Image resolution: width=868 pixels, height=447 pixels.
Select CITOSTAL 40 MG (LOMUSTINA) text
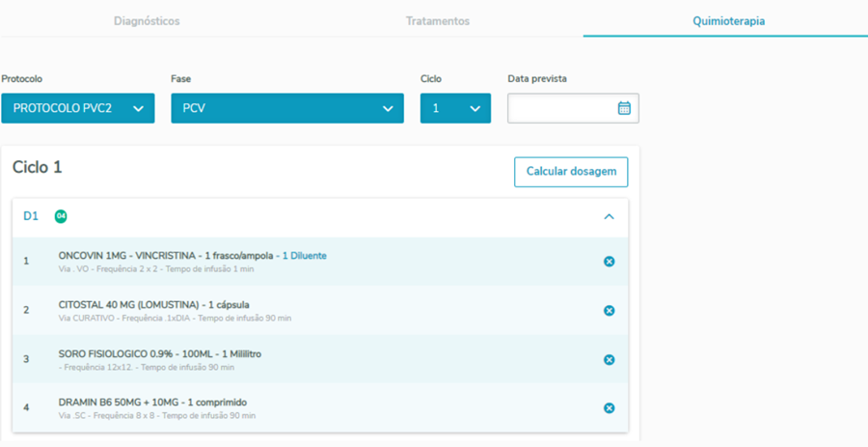(x=128, y=305)
